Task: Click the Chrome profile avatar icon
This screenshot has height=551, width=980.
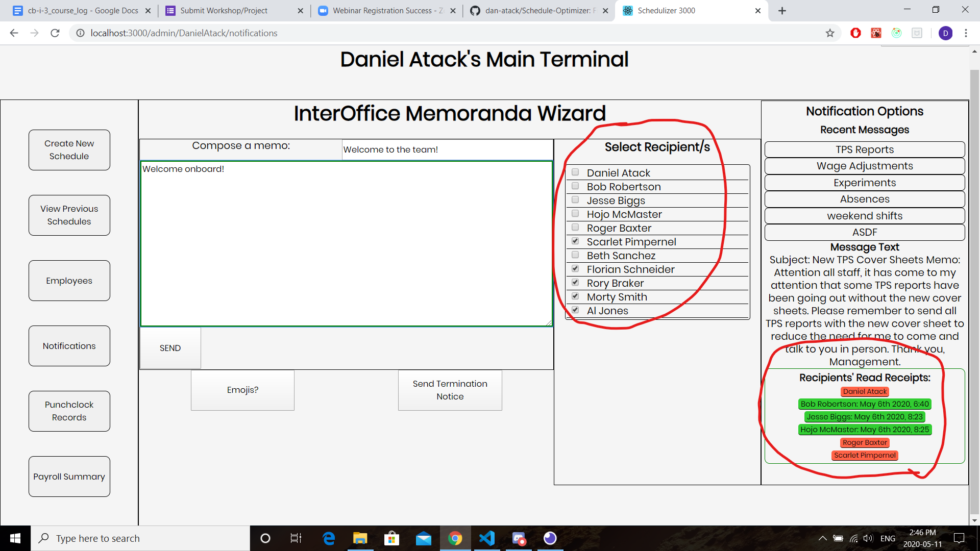Action: 945,33
